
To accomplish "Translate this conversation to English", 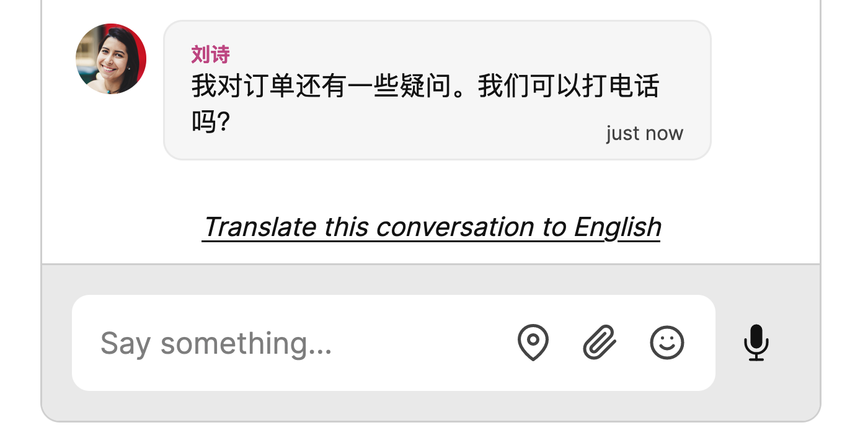I will (432, 226).
